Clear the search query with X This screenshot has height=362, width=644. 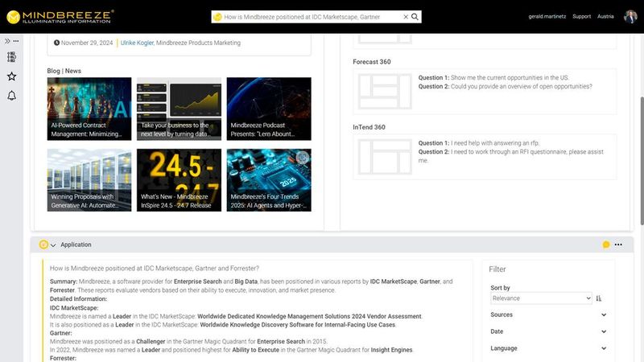[406, 17]
